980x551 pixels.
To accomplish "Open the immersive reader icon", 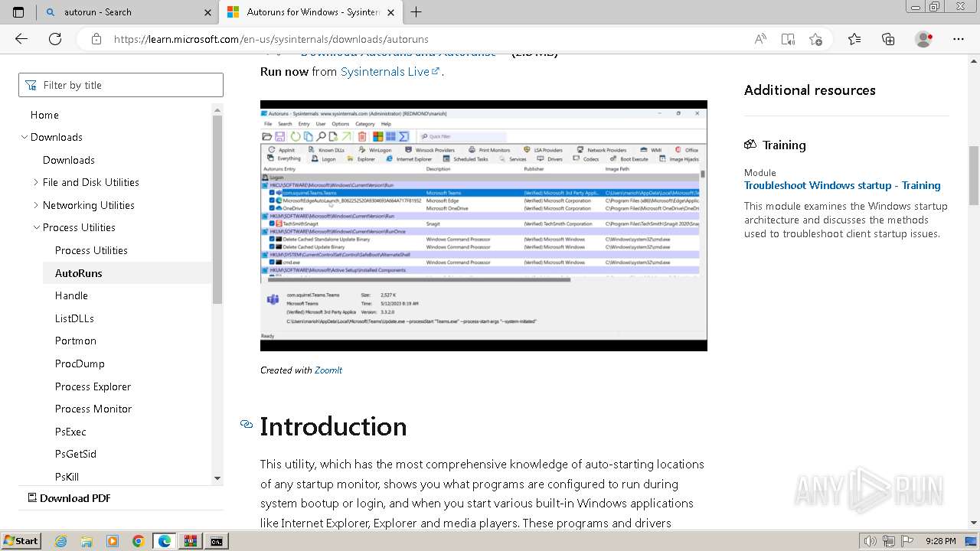I will [x=788, y=39].
